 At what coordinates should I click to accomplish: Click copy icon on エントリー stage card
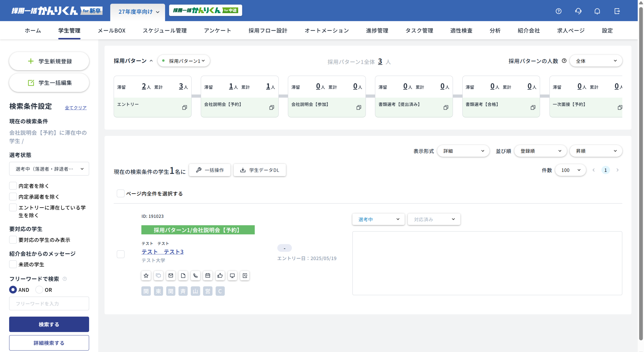click(x=184, y=107)
